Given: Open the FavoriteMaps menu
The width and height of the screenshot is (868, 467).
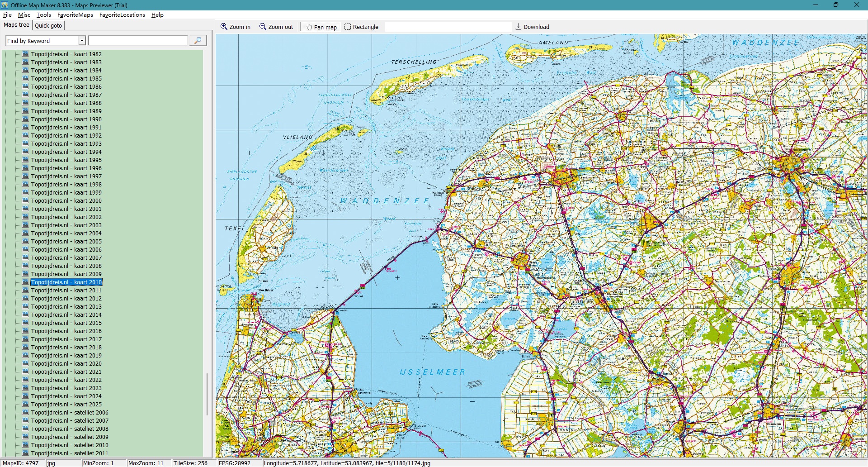Looking at the screenshot, I should click(x=75, y=15).
